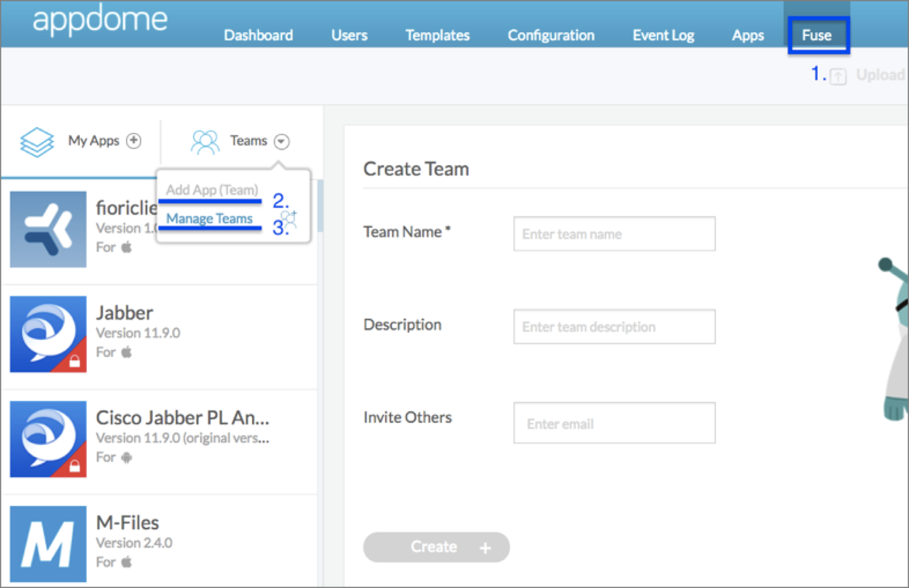
Task: Click the Create Team heading
Action: click(416, 169)
